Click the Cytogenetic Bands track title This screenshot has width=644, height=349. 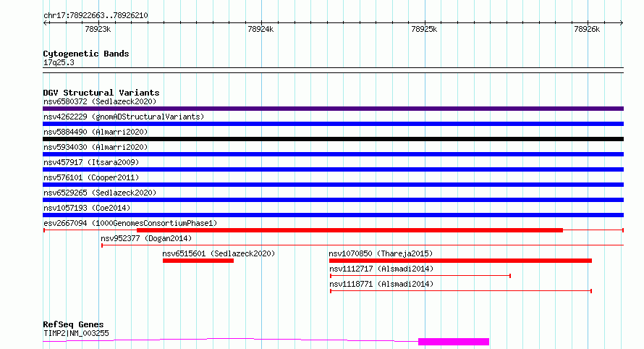tap(86, 54)
